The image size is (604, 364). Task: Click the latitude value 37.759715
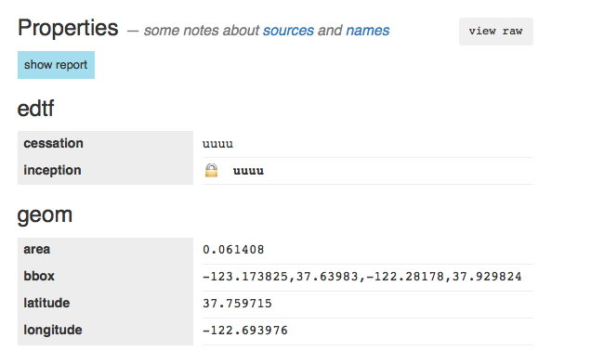pyautogui.click(x=237, y=304)
